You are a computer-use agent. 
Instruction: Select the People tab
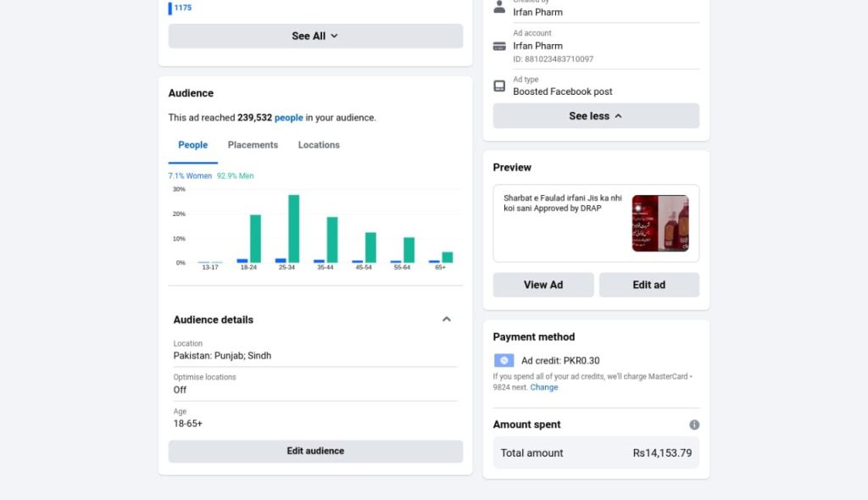coord(192,145)
